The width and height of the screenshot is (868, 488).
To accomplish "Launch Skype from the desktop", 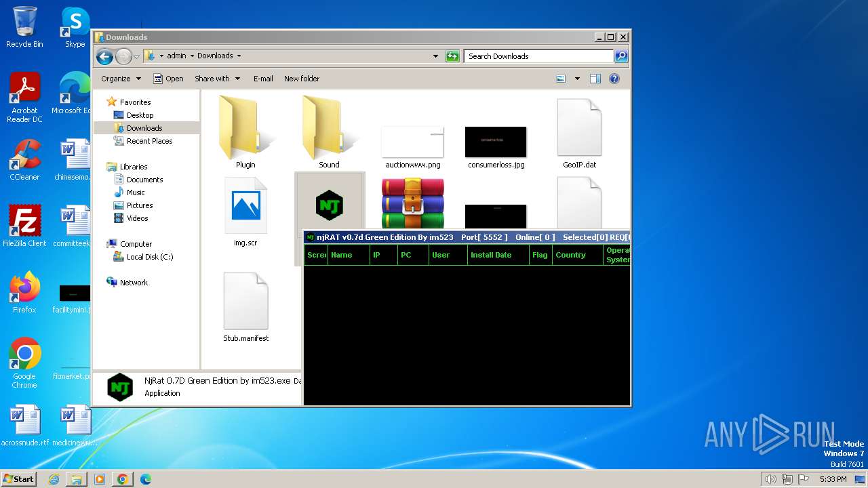I will [x=75, y=27].
